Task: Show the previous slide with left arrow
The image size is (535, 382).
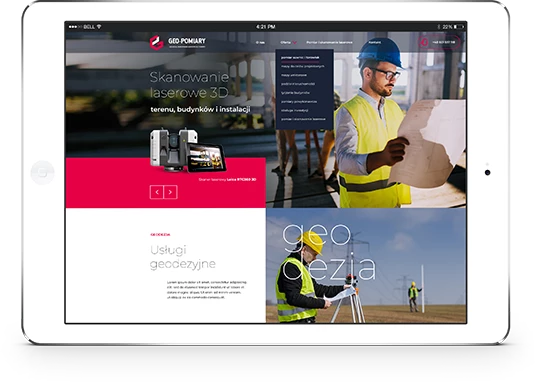Action: tap(157, 192)
